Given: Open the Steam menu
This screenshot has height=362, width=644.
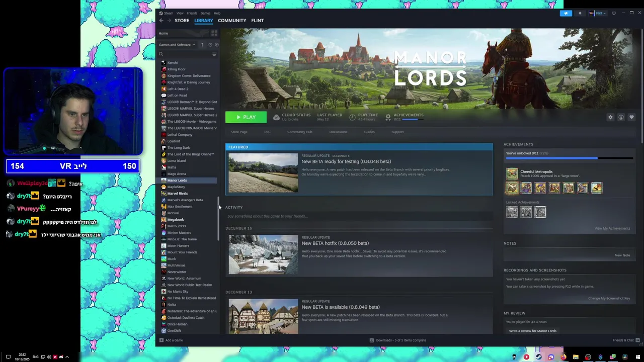Looking at the screenshot, I should coord(167,13).
